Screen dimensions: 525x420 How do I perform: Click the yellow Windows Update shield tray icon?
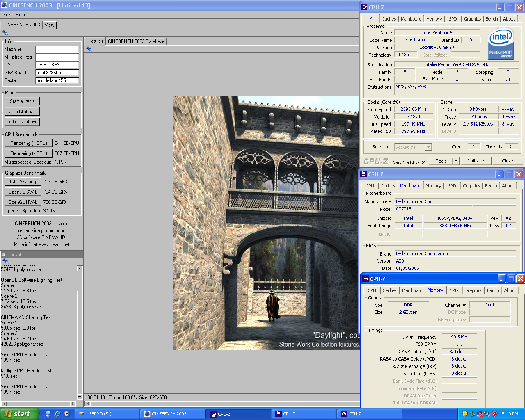[465, 414]
